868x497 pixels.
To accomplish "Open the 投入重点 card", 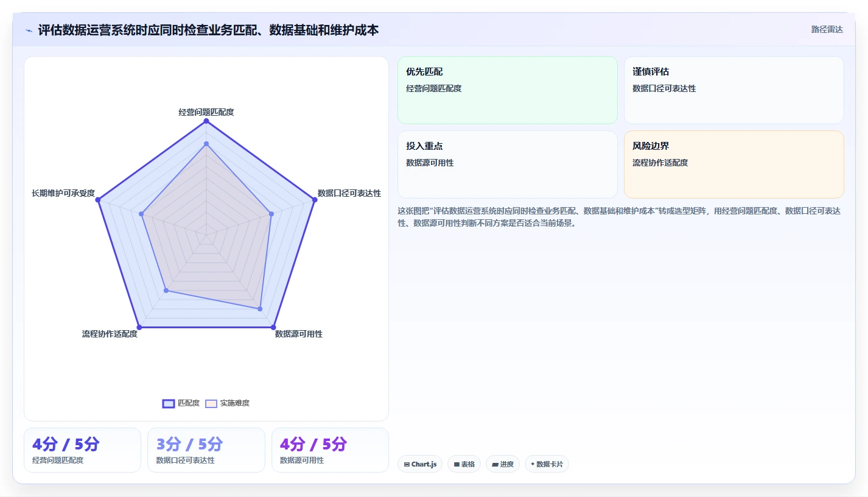I will (508, 164).
